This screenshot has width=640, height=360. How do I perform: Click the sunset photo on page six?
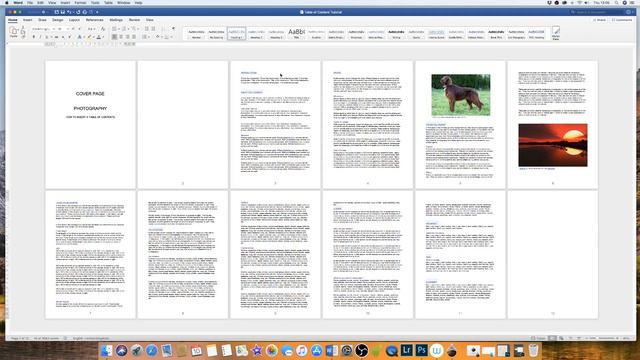553,145
